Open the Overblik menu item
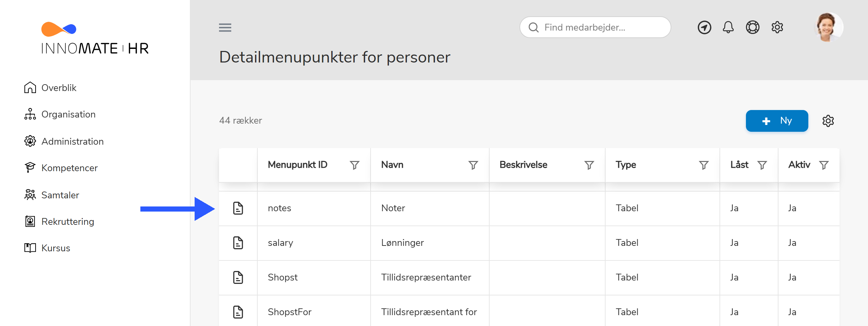 [59, 88]
